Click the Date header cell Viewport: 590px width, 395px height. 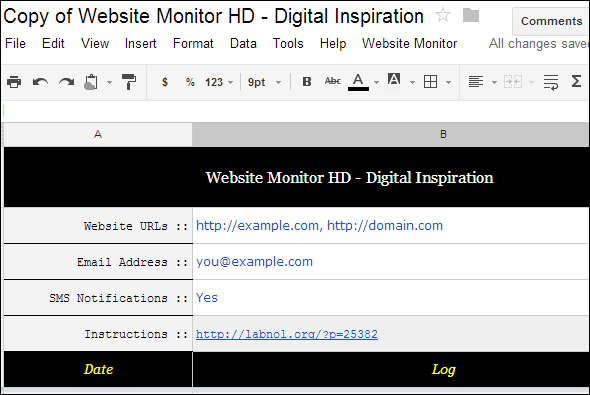pos(98,369)
